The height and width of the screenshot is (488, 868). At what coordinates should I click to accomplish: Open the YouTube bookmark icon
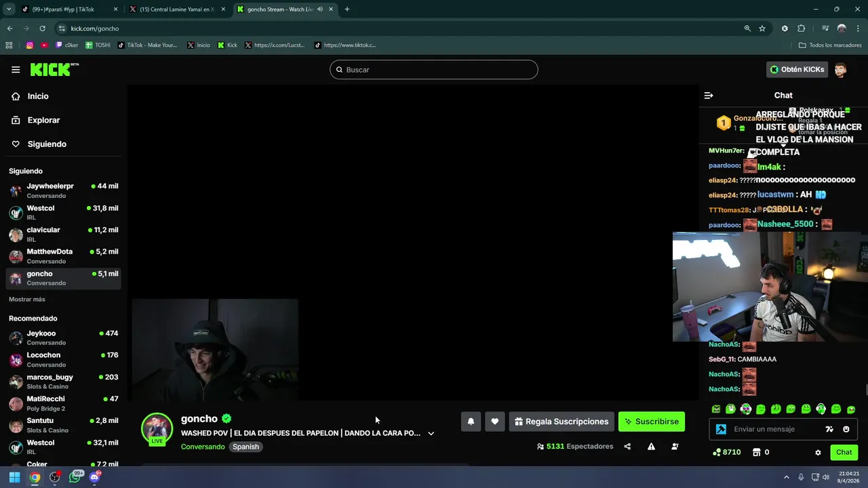tap(44, 45)
